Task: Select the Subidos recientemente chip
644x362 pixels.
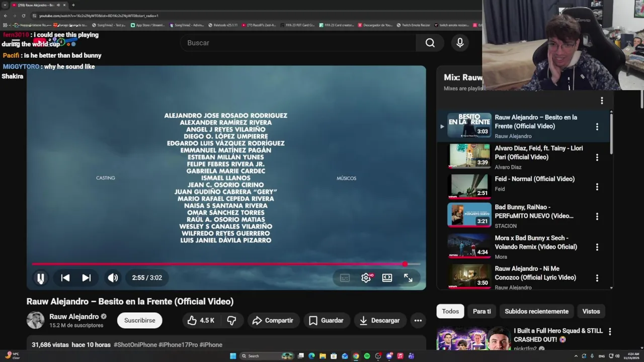Action: [x=536, y=311]
